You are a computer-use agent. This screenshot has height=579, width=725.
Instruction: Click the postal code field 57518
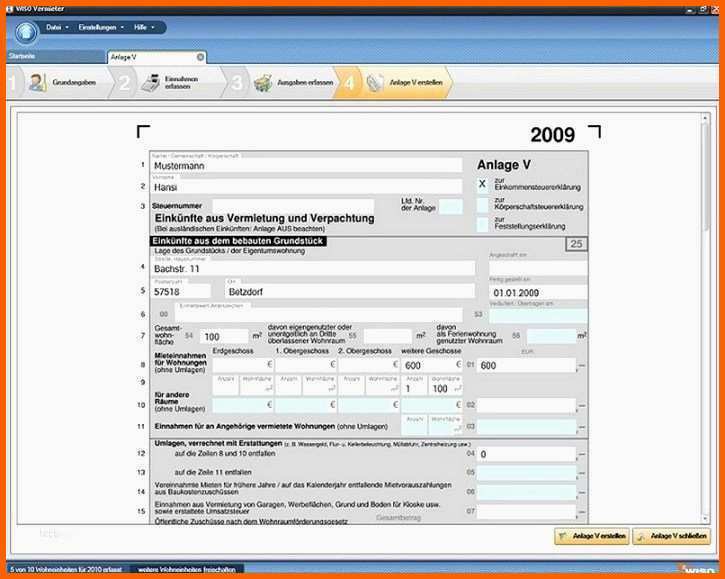(180, 291)
